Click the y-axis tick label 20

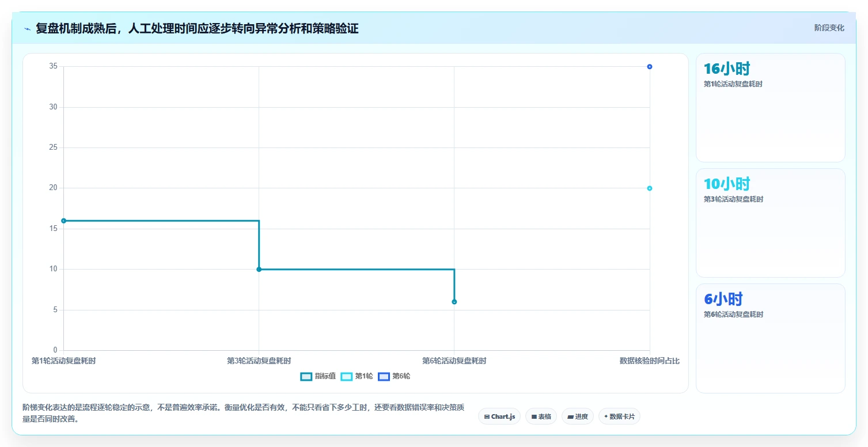point(54,188)
